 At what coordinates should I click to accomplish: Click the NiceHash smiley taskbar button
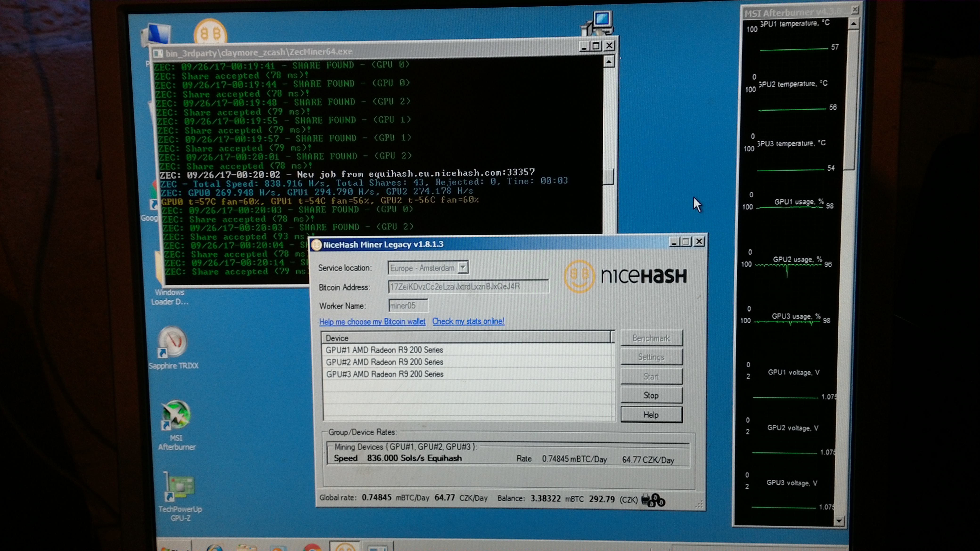(x=345, y=547)
